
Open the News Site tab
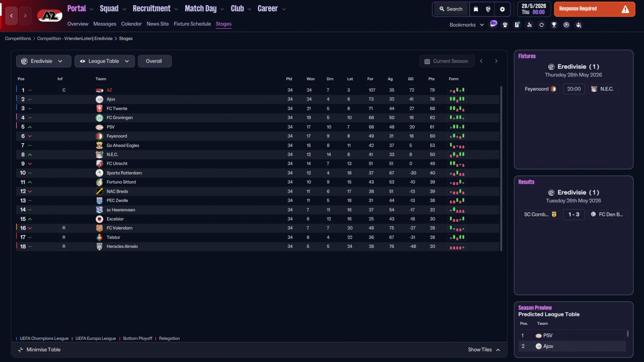click(x=157, y=24)
